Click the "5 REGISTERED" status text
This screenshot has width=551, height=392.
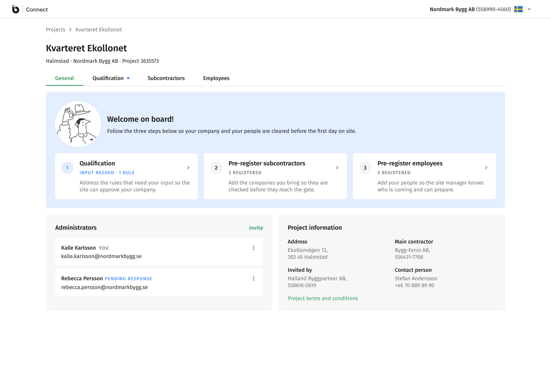[394, 173]
